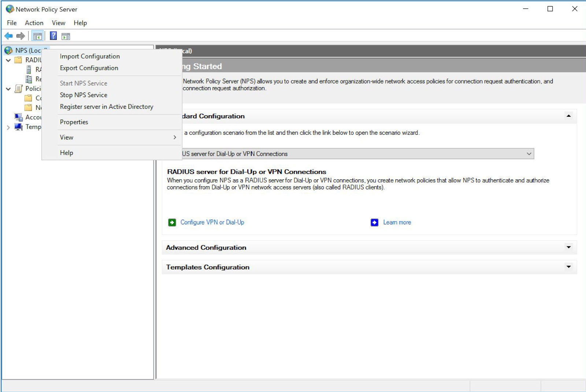586x392 pixels.
Task: Open the blue Help toolbar icon
Action: pos(53,36)
